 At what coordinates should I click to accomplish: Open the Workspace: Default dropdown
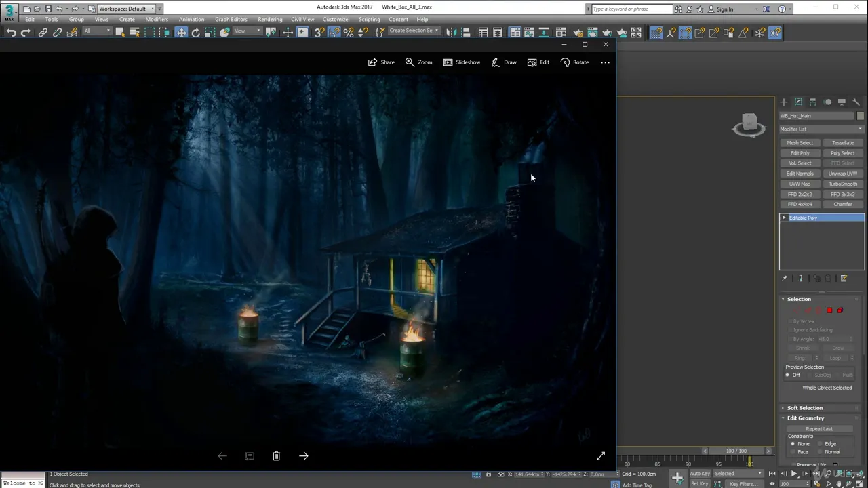pyautogui.click(x=126, y=9)
